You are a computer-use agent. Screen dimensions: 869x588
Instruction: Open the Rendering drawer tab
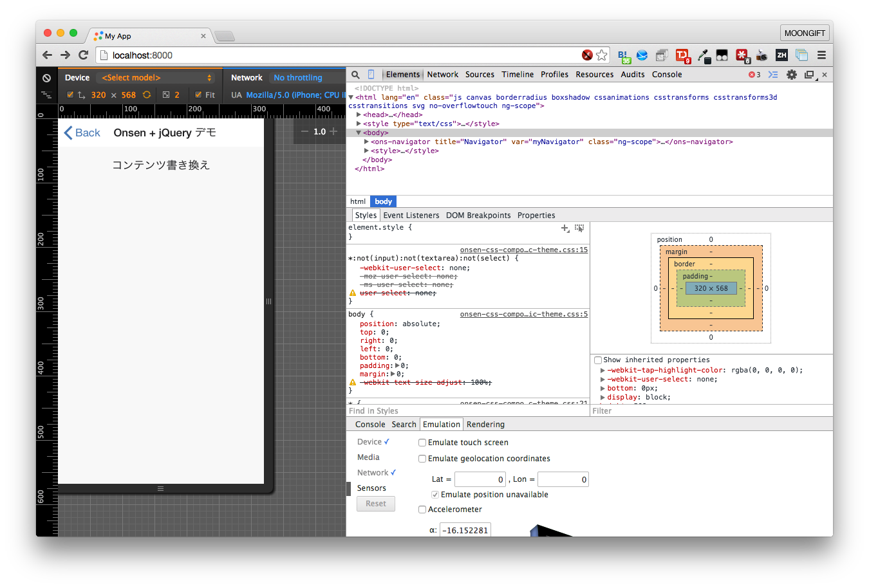tap(485, 425)
